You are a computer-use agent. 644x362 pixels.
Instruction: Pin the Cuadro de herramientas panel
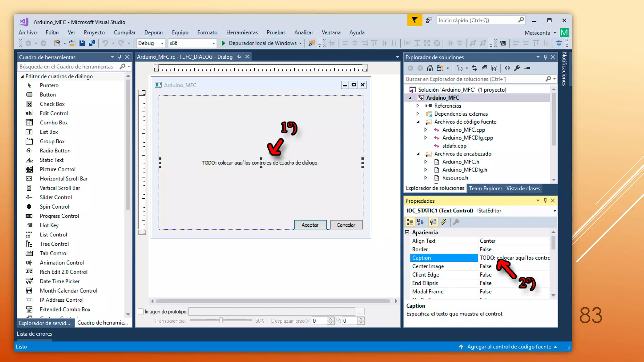pyautogui.click(x=120, y=57)
